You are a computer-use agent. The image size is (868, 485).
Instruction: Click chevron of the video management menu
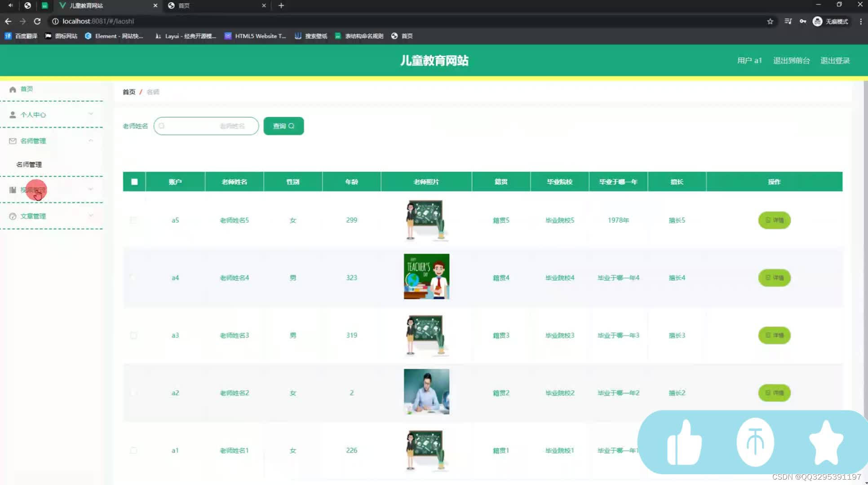[x=91, y=189]
